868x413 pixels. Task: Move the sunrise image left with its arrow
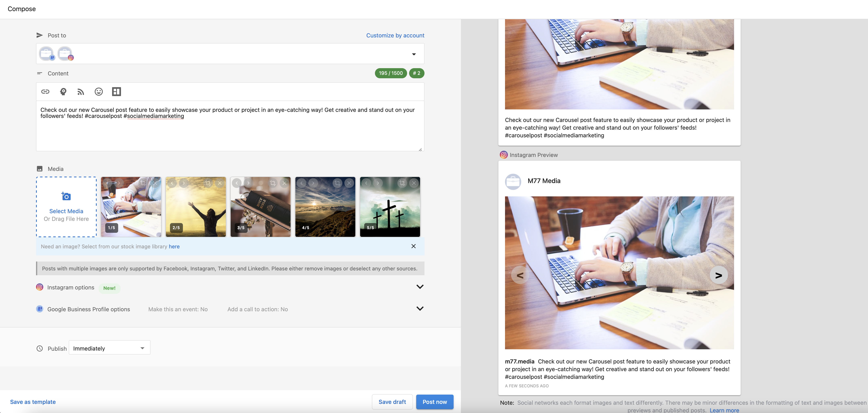click(x=302, y=183)
